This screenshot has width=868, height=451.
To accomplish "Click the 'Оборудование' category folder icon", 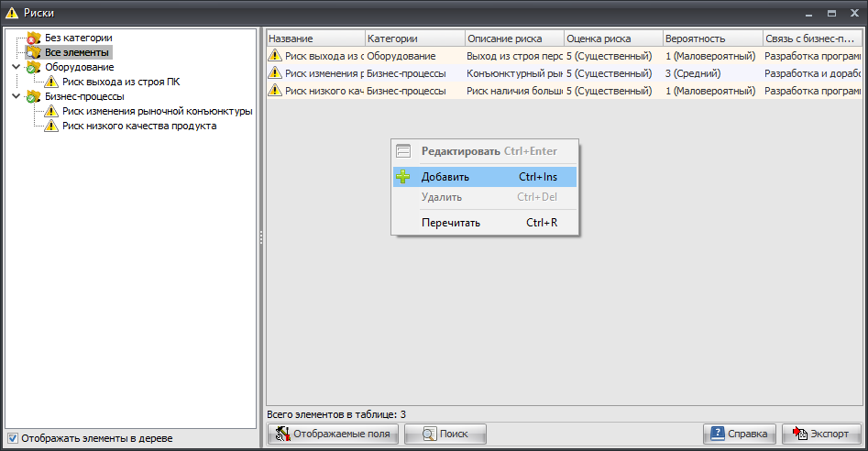I will [34, 67].
